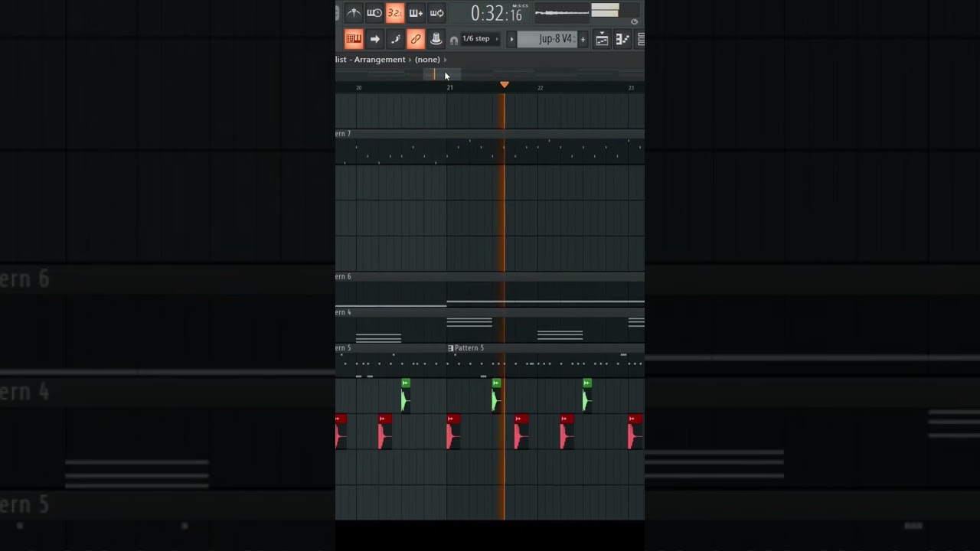Image resolution: width=980 pixels, height=551 pixels.
Task: Open the (none) breadcrumb menu
Action: pyautogui.click(x=427, y=60)
